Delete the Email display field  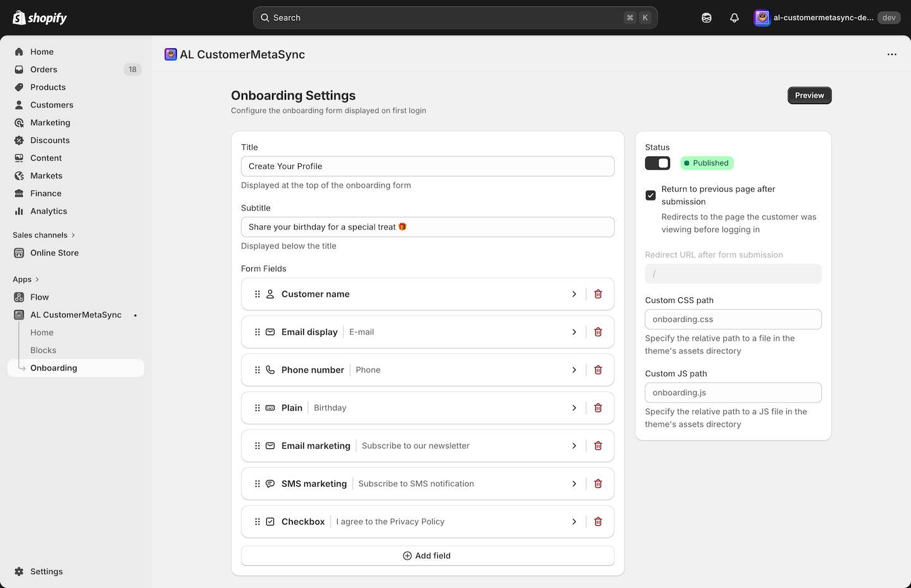[598, 332]
